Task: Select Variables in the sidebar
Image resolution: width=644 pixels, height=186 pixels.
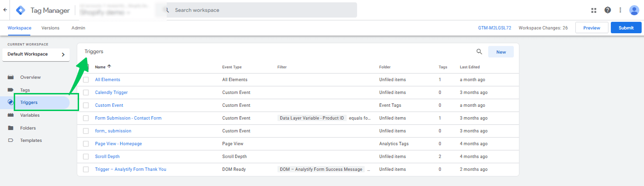Action: (30, 115)
